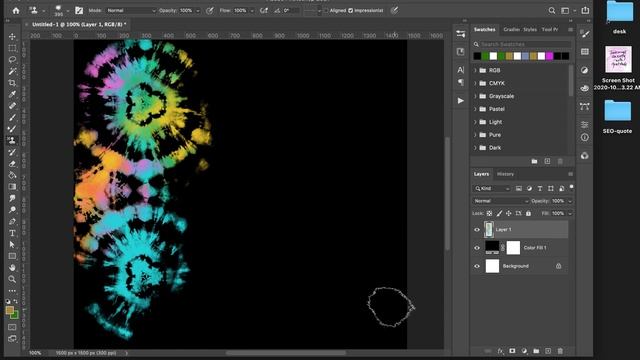Screen dimensions: 640x360
Task: Hide Layer 1 with its eye icon
Action: click(x=477, y=230)
